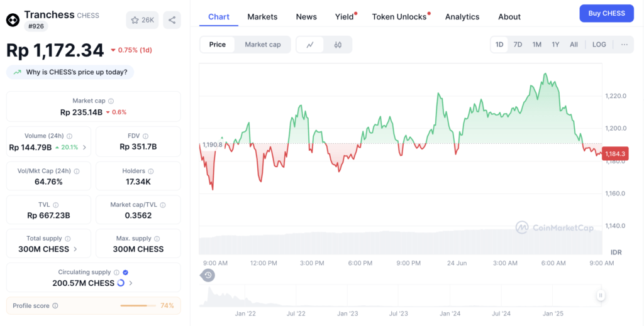The width and height of the screenshot is (644, 326).
Task: Select the 7D time range
Action: tap(518, 45)
